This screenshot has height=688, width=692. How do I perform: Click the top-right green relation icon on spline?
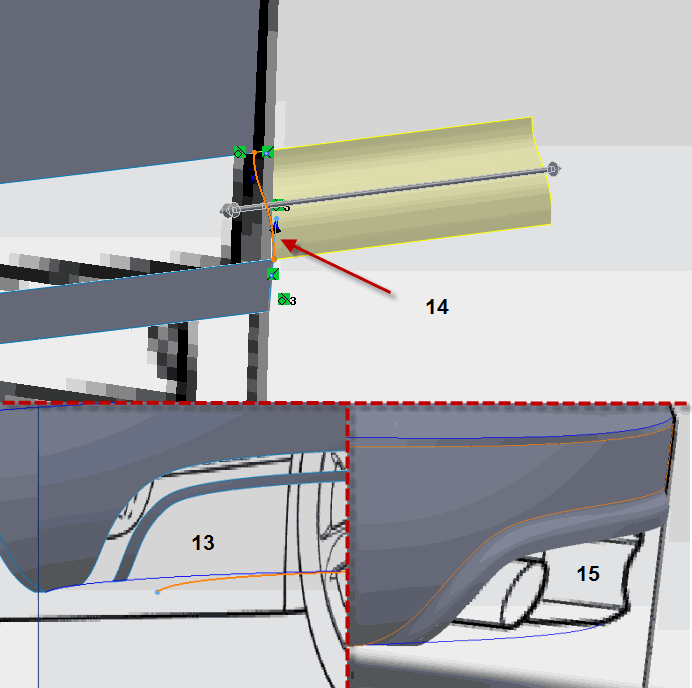pos(267,152)
